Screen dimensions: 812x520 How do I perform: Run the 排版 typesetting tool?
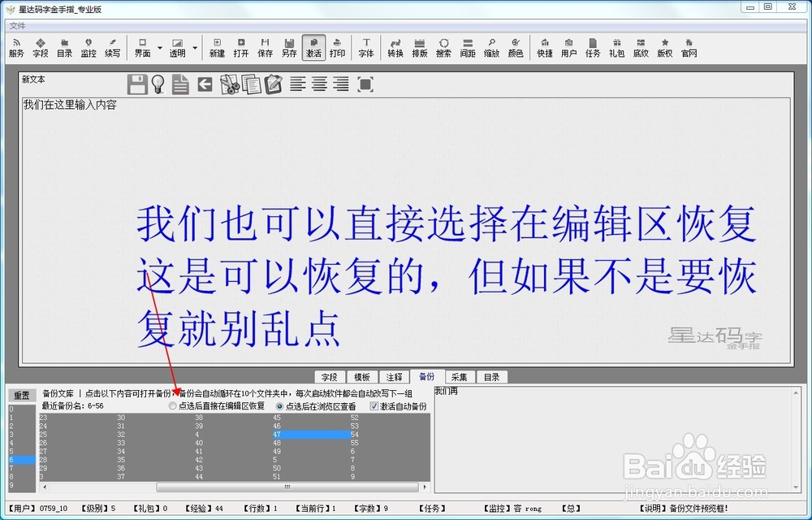point(420,48)
